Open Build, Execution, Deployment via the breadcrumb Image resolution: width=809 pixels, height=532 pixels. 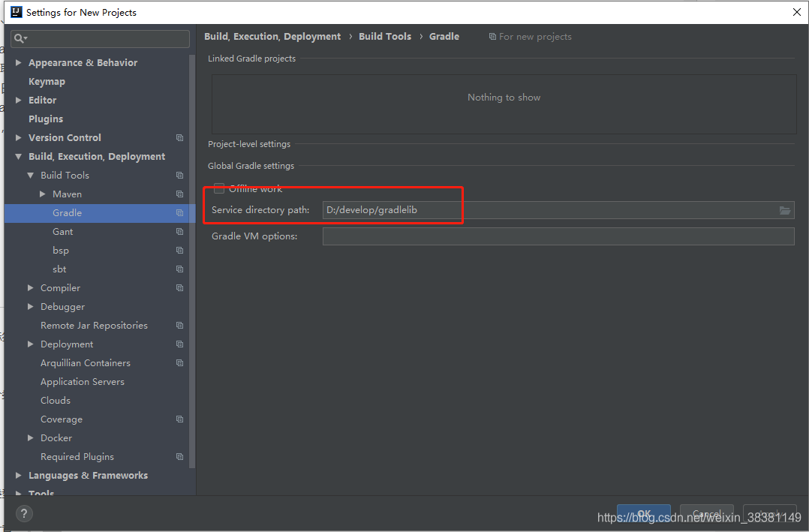[272, 36]
